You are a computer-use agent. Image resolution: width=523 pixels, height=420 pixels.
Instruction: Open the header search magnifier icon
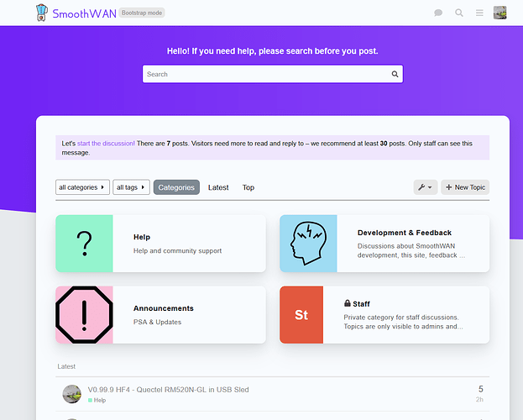459,13
